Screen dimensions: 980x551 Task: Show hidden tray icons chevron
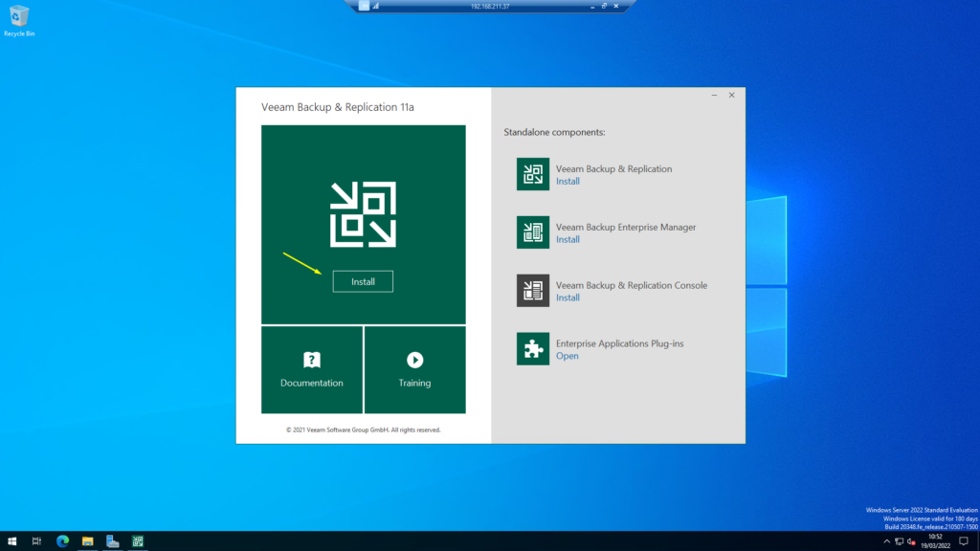[886, 541]
